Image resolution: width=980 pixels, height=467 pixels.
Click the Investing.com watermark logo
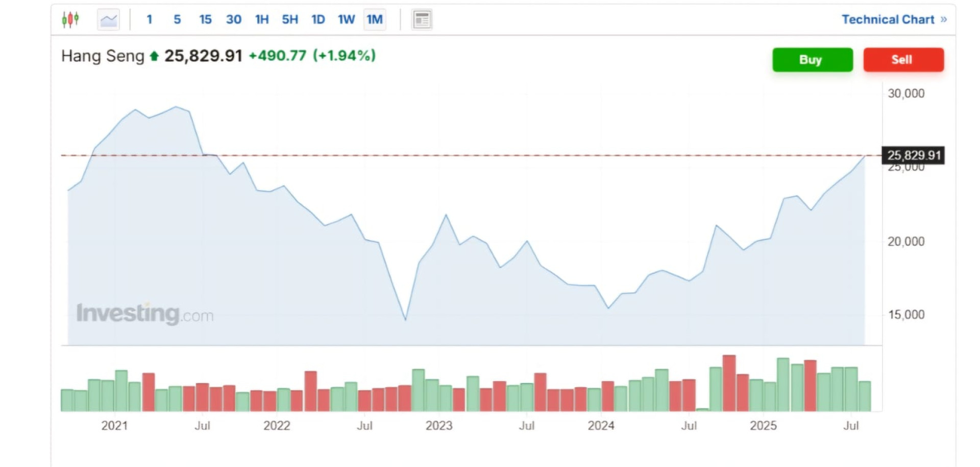pyautogui.click(x=145, y=314)
